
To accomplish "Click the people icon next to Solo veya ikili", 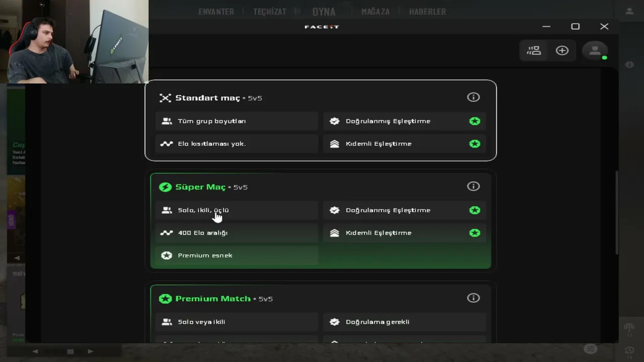I will (167, 322).
